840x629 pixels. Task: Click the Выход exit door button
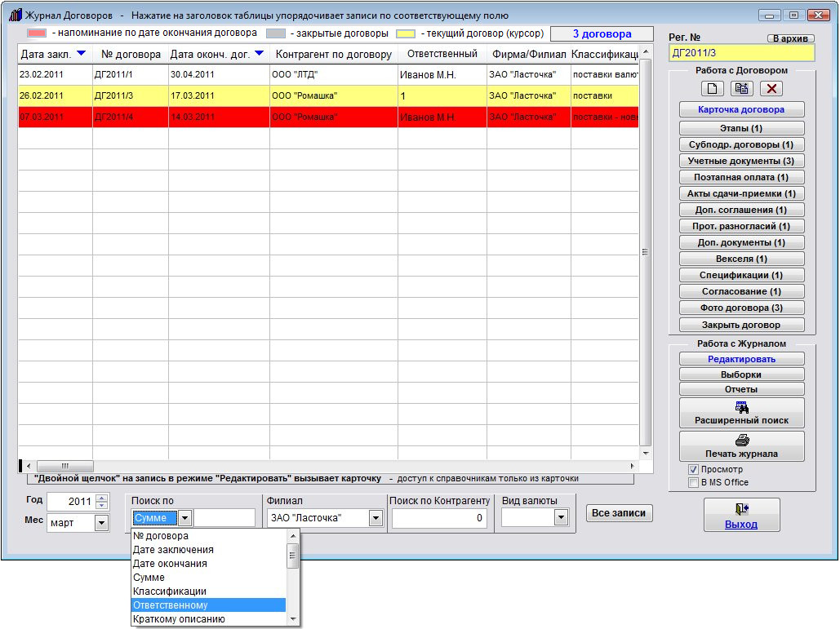741,516
